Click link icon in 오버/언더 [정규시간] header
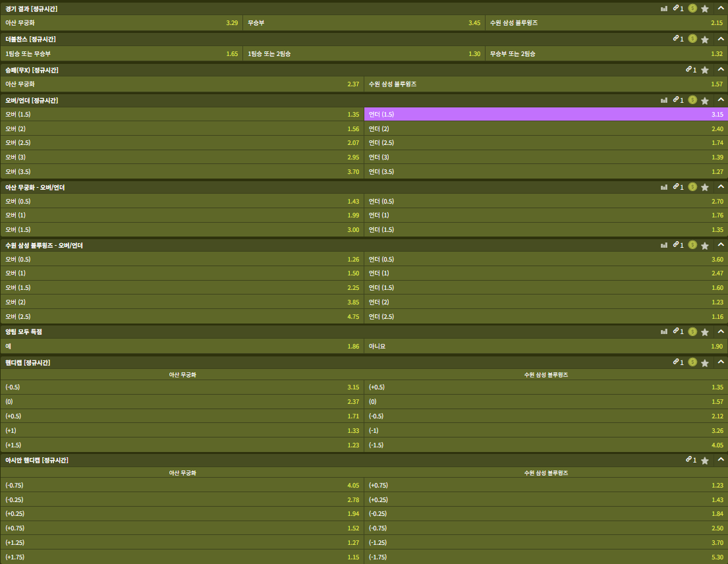 (x=677, y=100)
